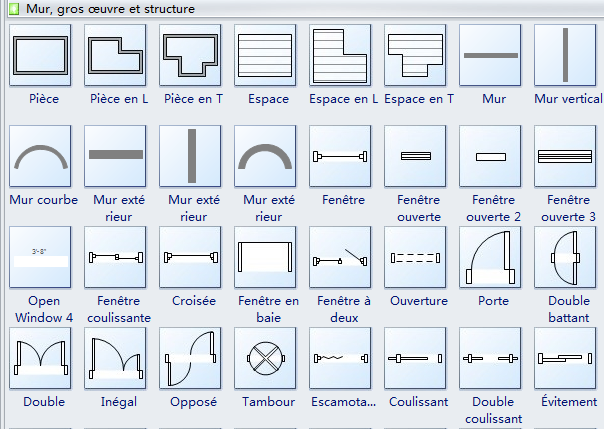Choose the Espace en L shape
Image resolution: width=604 pixels, height=429 pixels.
tap(340, 55)
